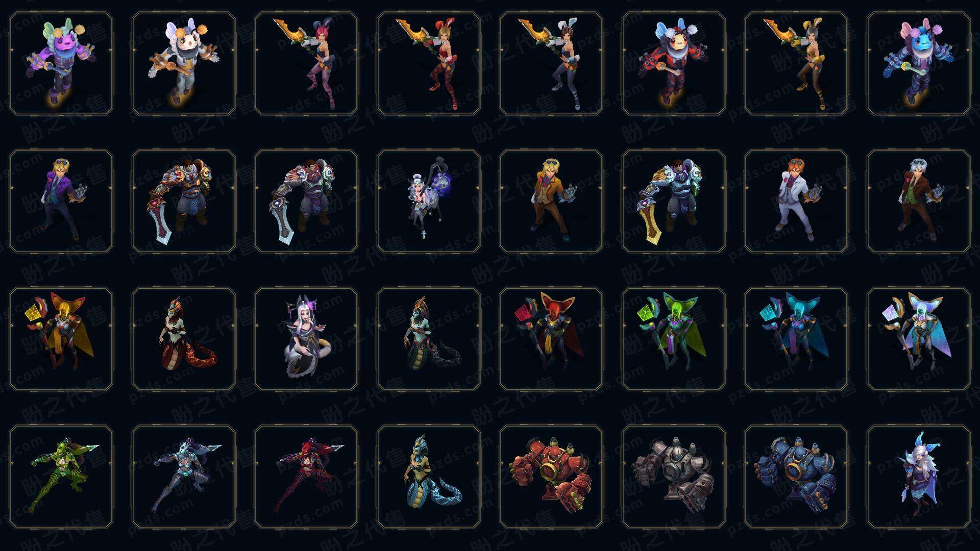Choose the white-haired girl with blue horns

919,477
